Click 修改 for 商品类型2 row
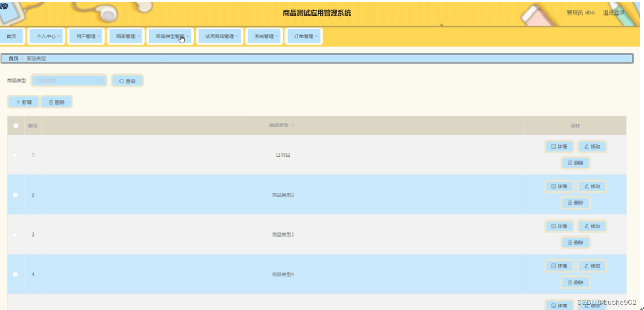Image resolution: width=644 pixels, height=310 pixels. [592, 186]
